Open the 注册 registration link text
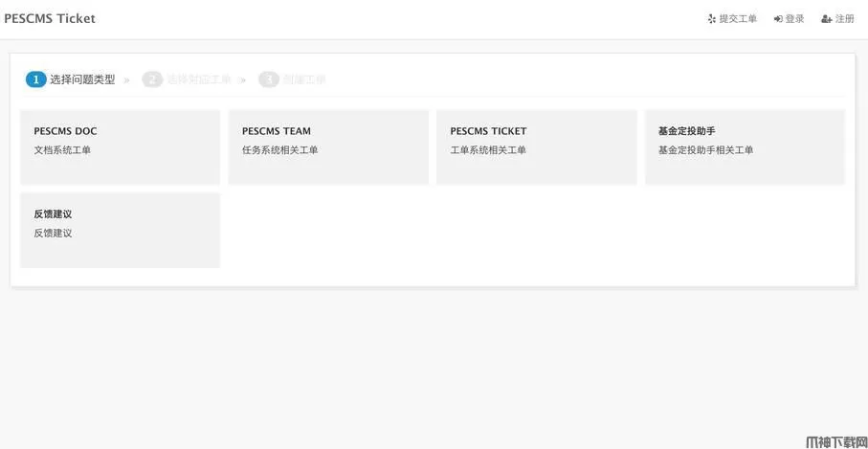Viewport: 868px width, 449px height. coord(845,19)
